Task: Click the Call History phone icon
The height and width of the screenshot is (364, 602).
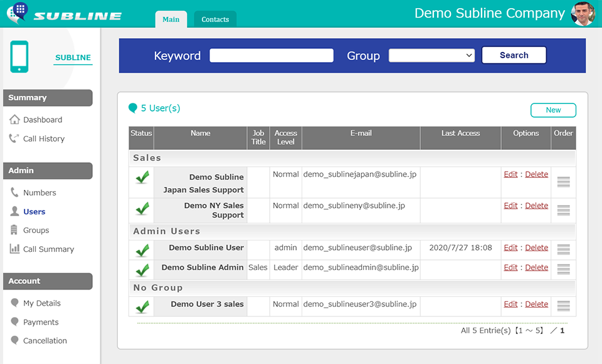Action: tap(14, 138)
